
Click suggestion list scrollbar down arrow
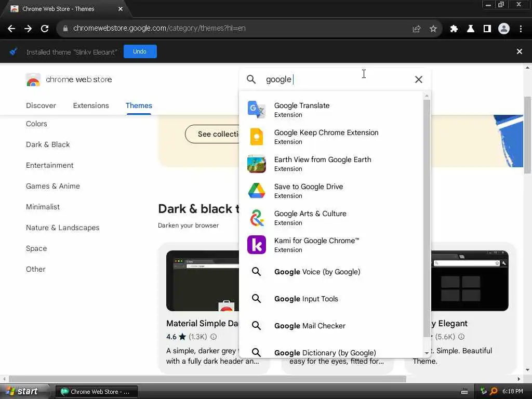(x=427, y=353)
